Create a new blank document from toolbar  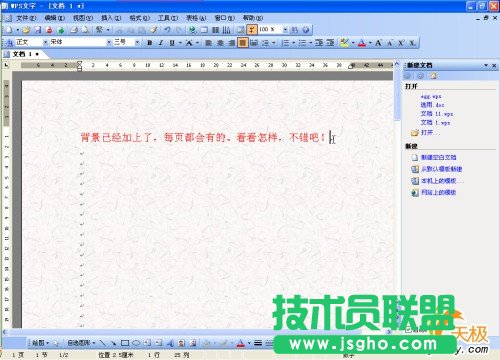click(9, 30)
